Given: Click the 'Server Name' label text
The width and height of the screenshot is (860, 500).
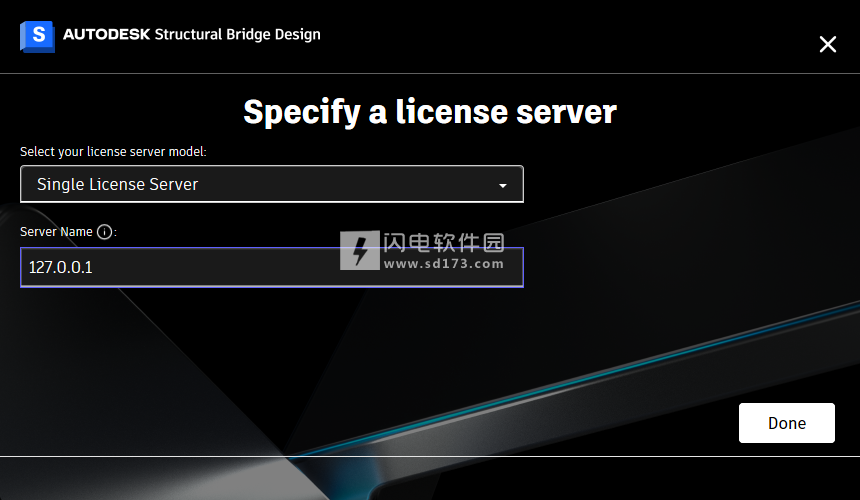Looking at the screenshot, I should (56, 232).
